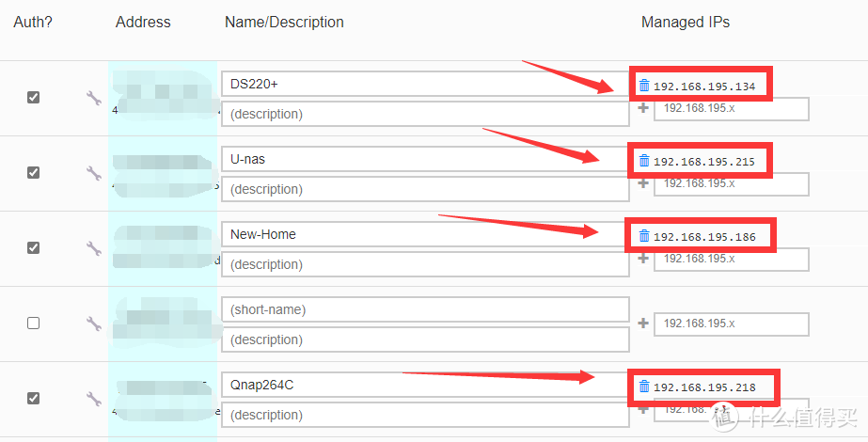868x442 pixels.
Task: Click the New-Home name field
Action: click(425, 234)
